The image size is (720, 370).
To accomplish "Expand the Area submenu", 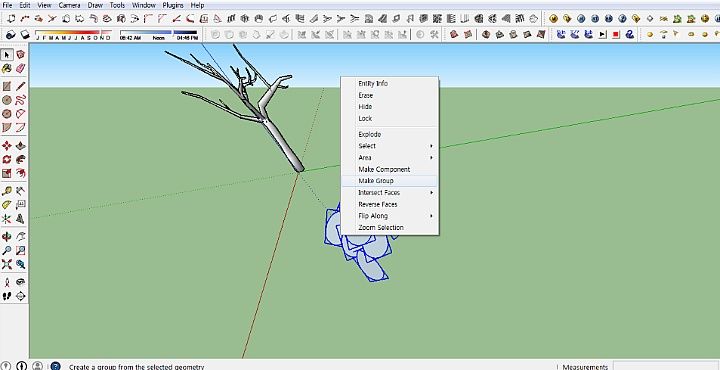I will tap(390, 157).
